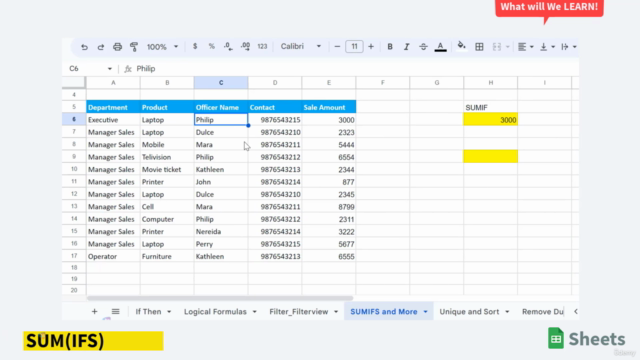Viewport: 640px width, 360px height.
Task: Toggle Strikethrough formatting
Action: (x=423, y=47)
